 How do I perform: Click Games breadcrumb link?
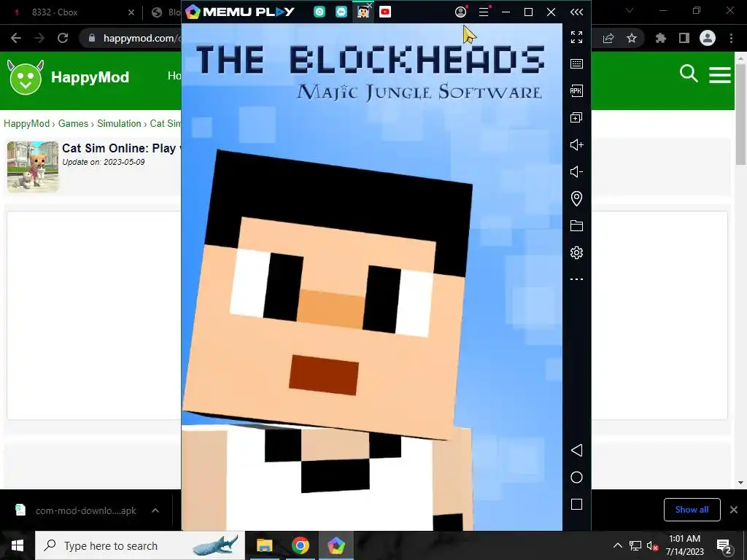point(73,123)
